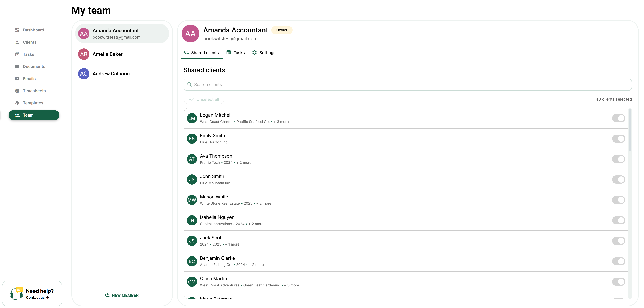Switch off Benjamin Clarke's toggle
644x308 pixels.
click(618, 261)
